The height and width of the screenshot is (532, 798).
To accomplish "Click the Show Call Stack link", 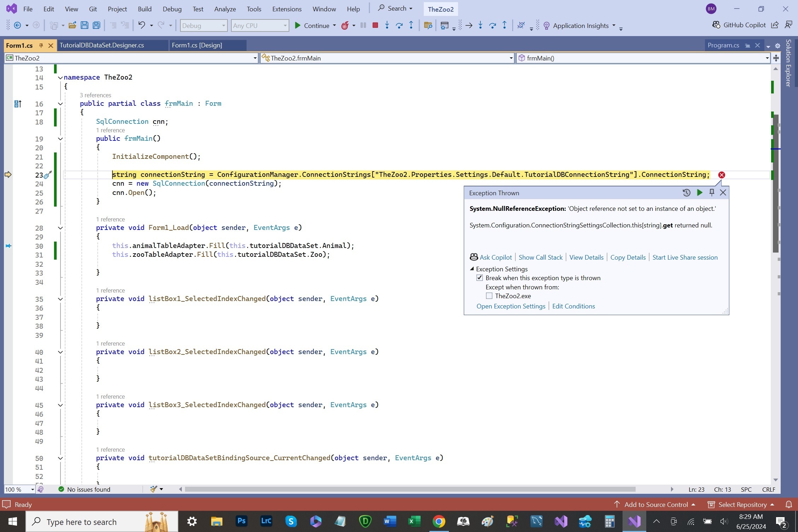I will (x=540, y=258).
